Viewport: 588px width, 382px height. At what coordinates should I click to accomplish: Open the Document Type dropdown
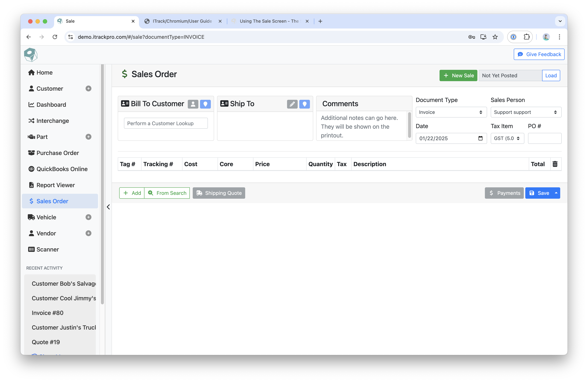click(451, 112)
